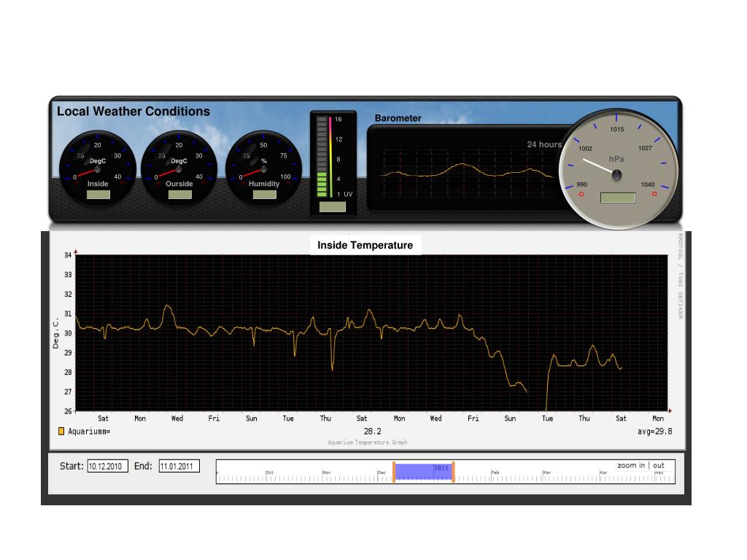Click the avg=29.8 value
This screenshot has height=560, width=747.
coord(654,432)
